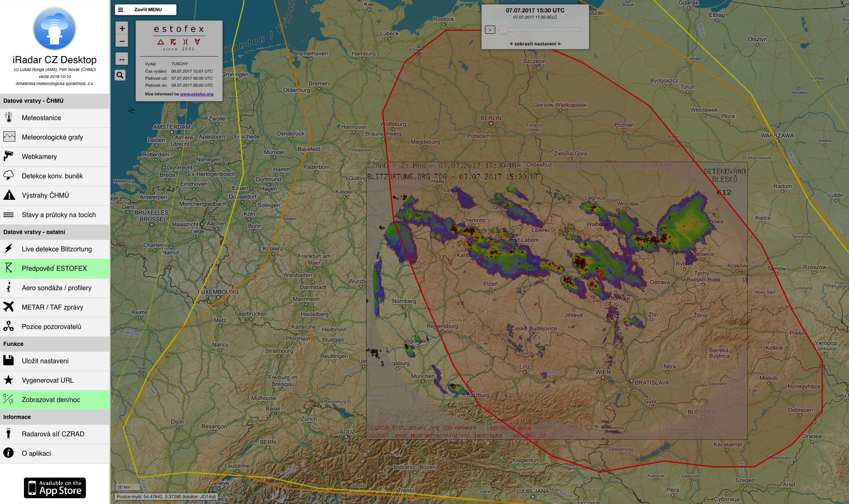Image resolution: width=849 pixels, height=504 pixels.
Task: Expand zobrazit nastavení in time panel
Action: click(535, 44)
